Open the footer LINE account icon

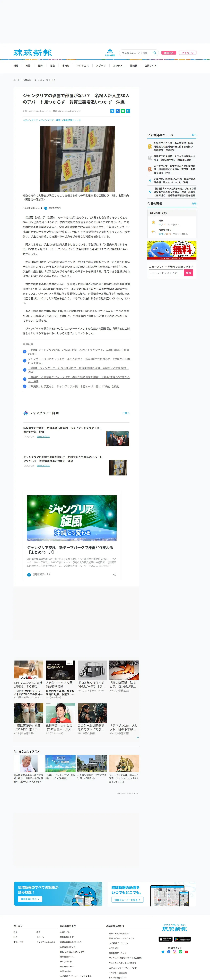(x=181, y=952)
